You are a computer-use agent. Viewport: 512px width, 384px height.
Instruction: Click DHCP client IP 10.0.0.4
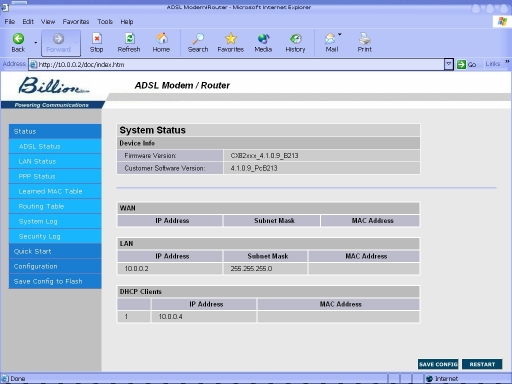point(170,317)
